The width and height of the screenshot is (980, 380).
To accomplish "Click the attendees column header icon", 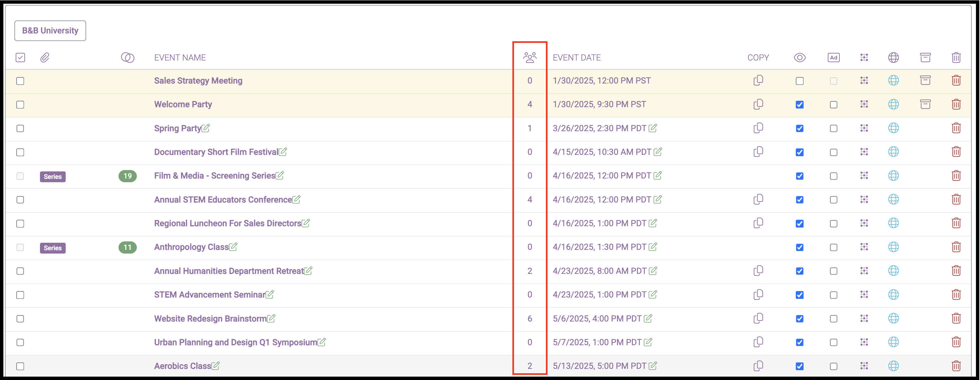I will pyautogui.click(x=530, y=57).
